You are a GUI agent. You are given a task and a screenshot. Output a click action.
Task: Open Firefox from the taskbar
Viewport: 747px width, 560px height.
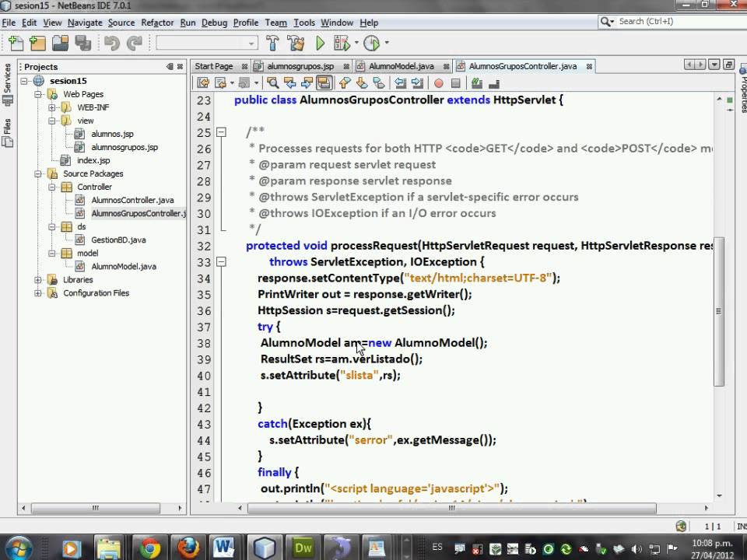click(188, 548)
